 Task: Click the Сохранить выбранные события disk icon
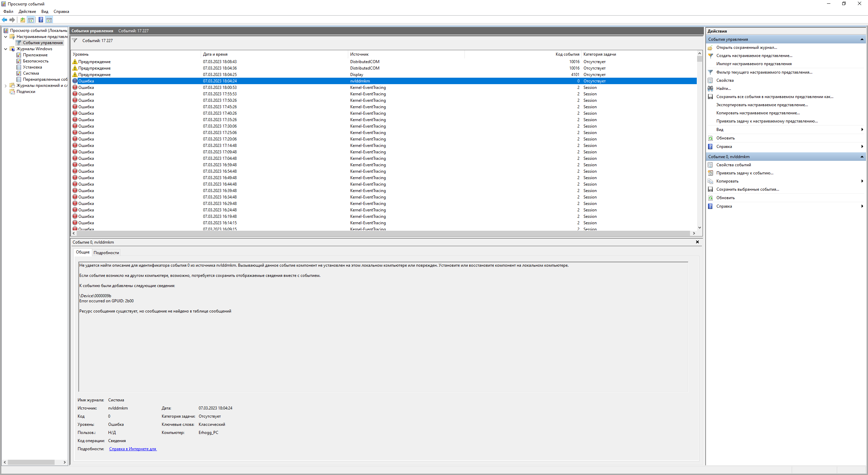[x=710, y=189]
